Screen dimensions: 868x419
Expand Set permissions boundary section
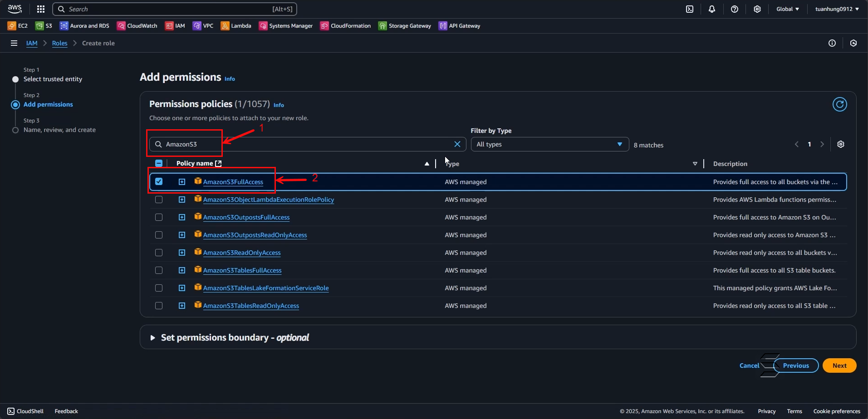[x=152, y=338]
